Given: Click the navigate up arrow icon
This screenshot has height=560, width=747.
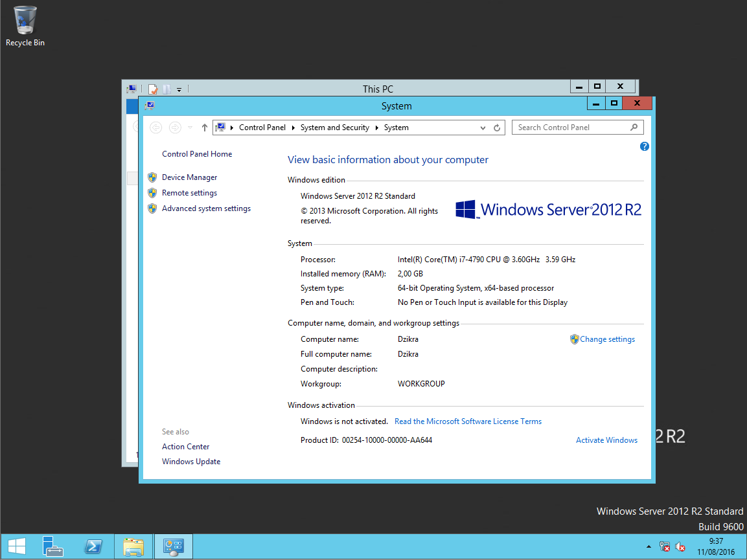Looking at the screenshot, I should point(204,127).
